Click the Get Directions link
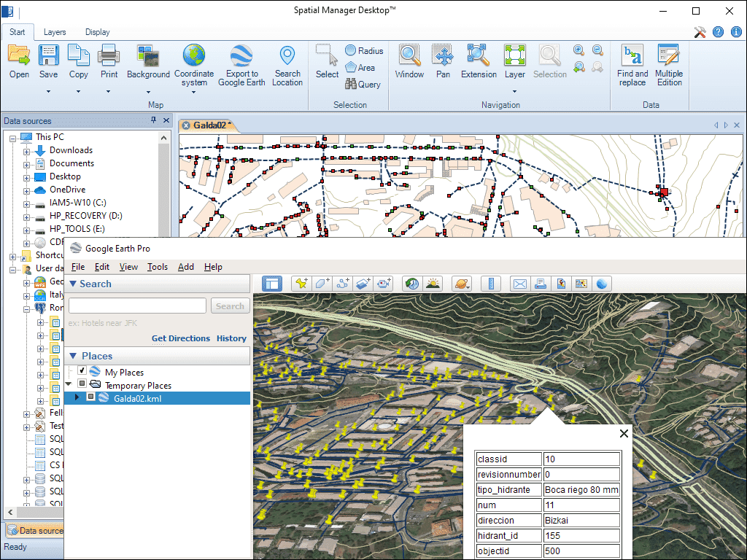Screen dimensions: 747x560 click(180, 338)
